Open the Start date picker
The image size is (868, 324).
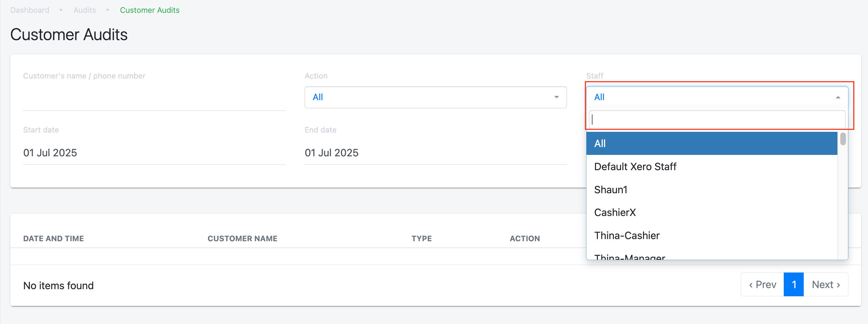[x=154, y=153]
